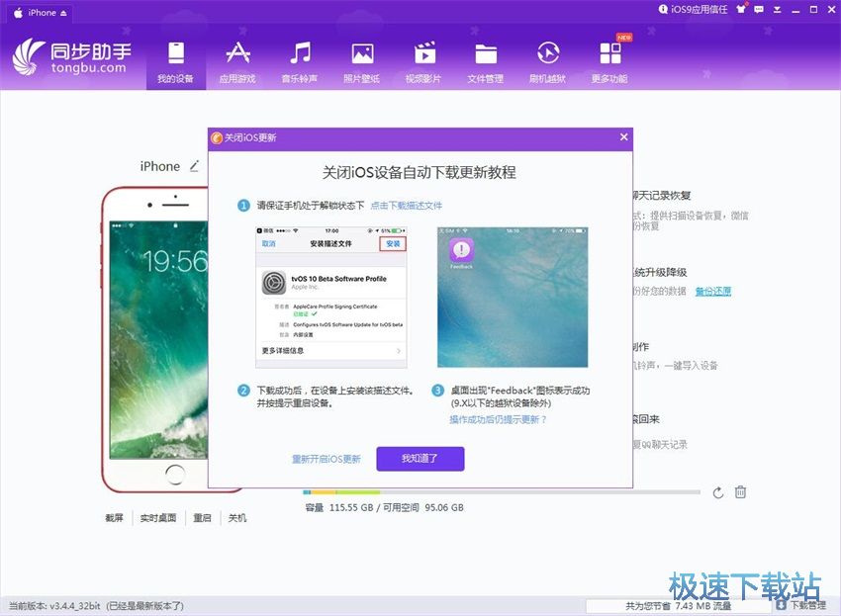The image size is (841, 616).
Task: Click the 聊天记录恢复 feature heading
Action: [x=662, y=196]
